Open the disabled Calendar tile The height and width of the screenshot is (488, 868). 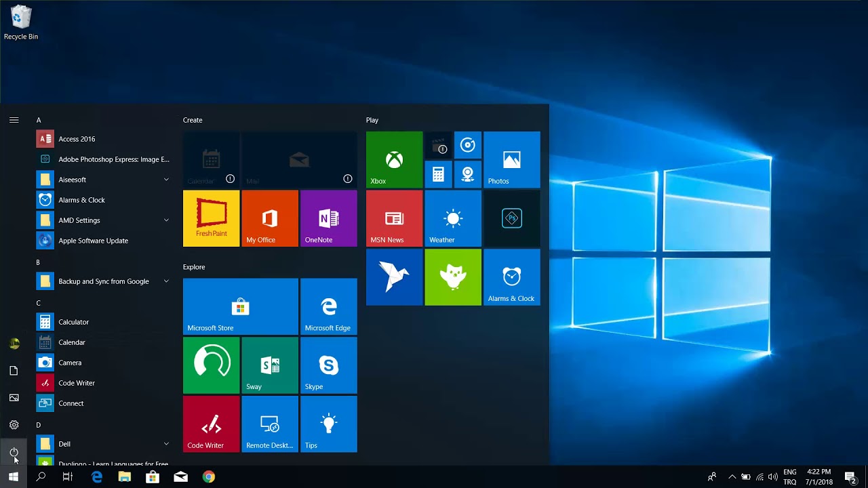click(x=211, y=159)
